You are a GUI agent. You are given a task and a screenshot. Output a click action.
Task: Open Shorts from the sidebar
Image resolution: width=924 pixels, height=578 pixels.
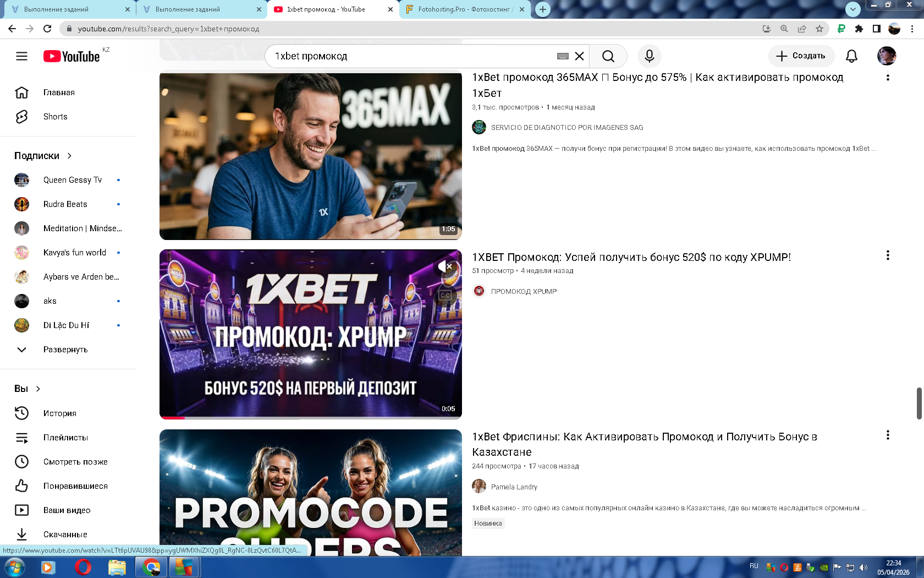coord(55,117)
